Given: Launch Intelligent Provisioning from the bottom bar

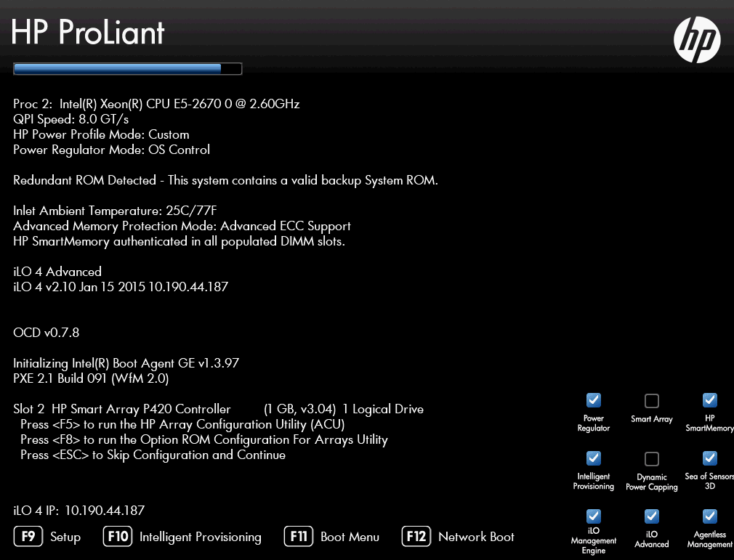Looking at the screenshot, I should click(x=182, y=537).
